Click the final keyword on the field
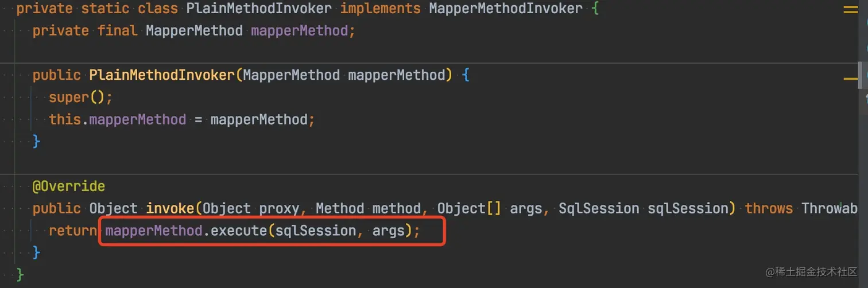 pyautogui.click(x=117, y=30)
